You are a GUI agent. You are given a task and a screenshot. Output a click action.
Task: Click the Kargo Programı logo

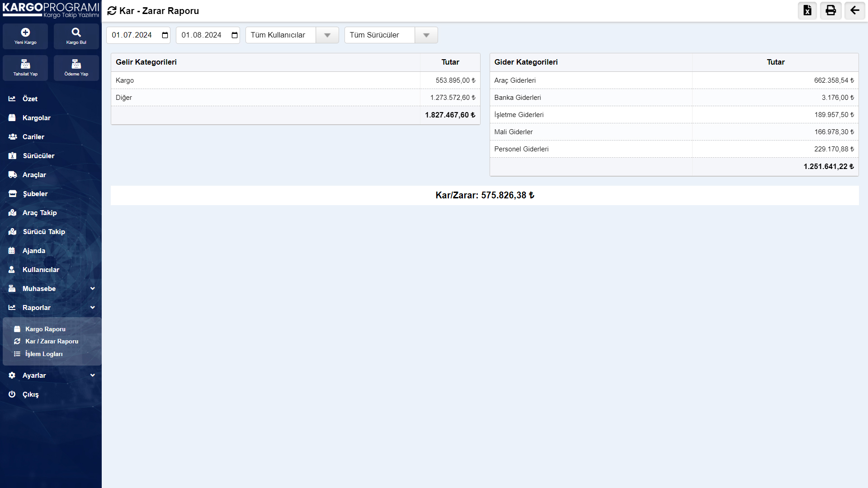pyautogui.click(x=51, y=10)
